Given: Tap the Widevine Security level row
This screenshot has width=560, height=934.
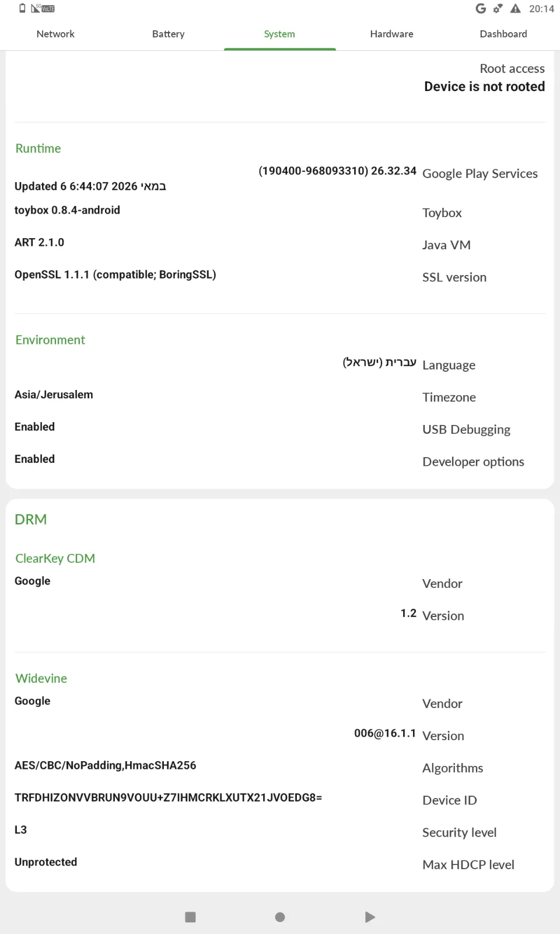Looking at the screenshot, I should click(280, 831).
